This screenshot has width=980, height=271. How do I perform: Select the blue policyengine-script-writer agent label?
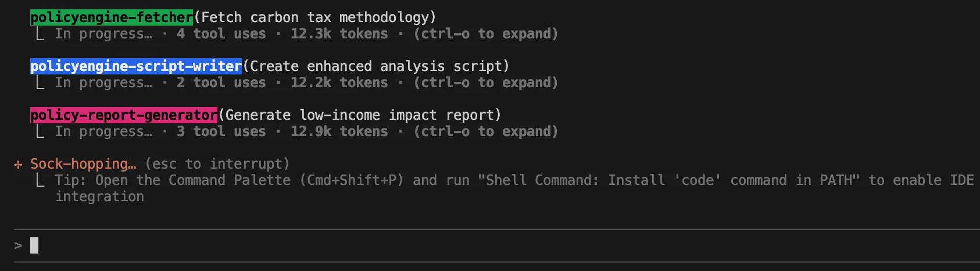coord(136,66)
